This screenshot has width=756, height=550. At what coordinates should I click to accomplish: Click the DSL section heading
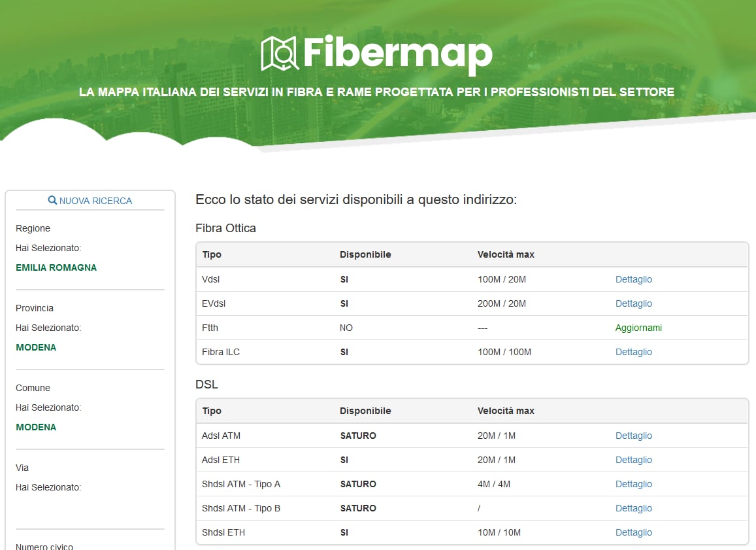pos(207,385)
